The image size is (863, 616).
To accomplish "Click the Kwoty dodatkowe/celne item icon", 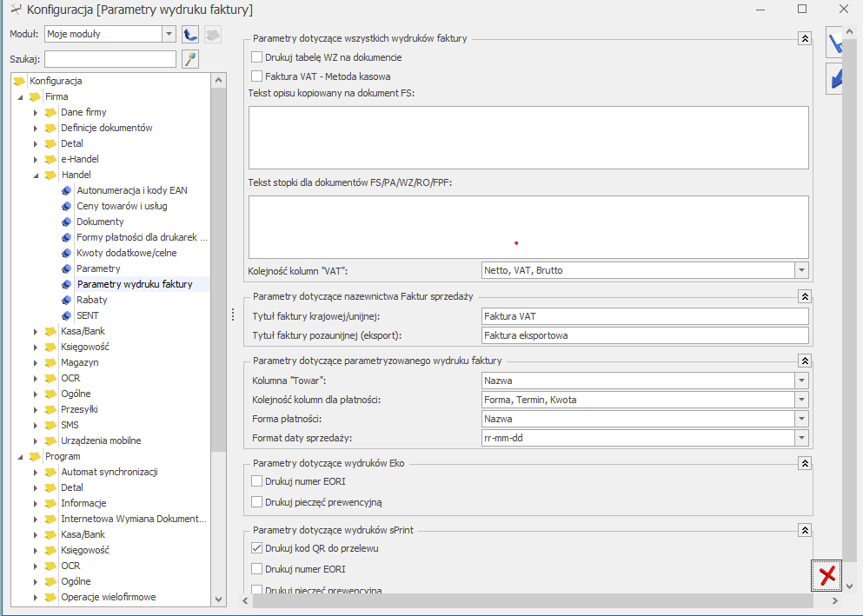I will pyautogui.click(x=67, y=253).
